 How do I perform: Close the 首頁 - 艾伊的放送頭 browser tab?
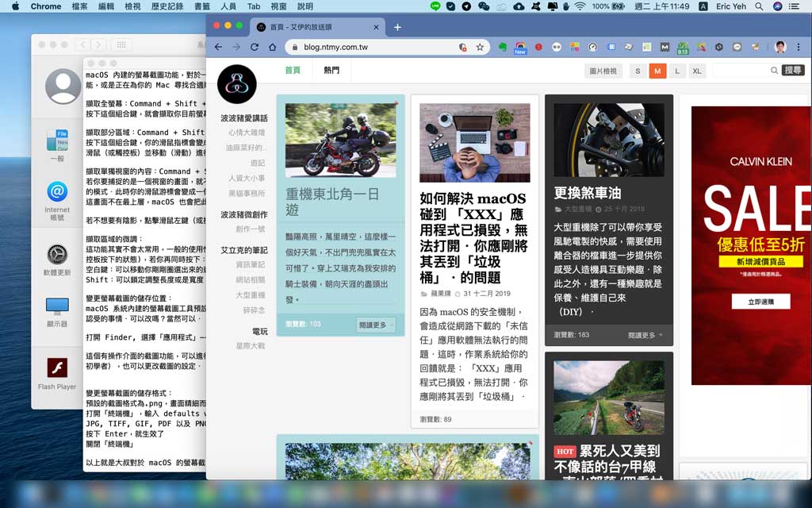pyautogui.click(x=376, y=27)
